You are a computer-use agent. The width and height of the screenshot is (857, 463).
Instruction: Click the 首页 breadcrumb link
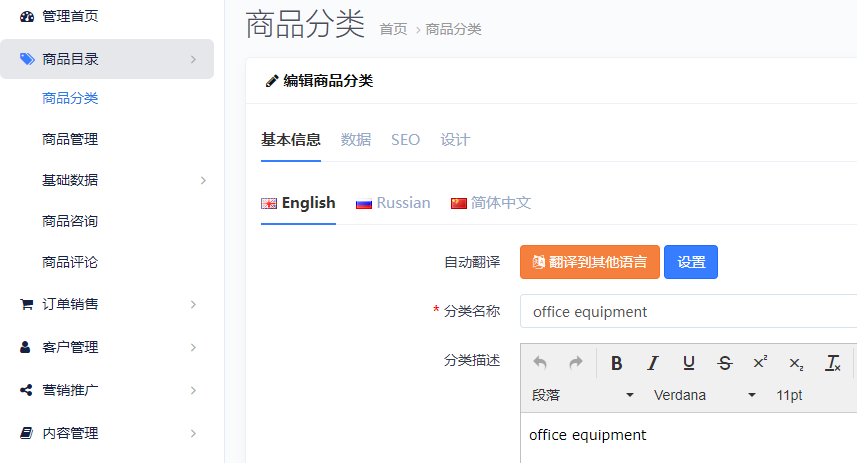click(394, 30)
